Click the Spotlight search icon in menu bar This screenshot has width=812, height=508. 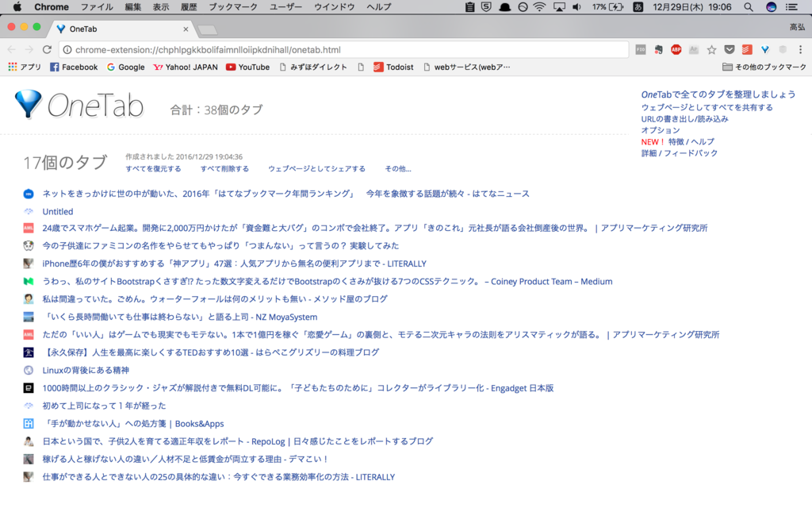(749, 6)
